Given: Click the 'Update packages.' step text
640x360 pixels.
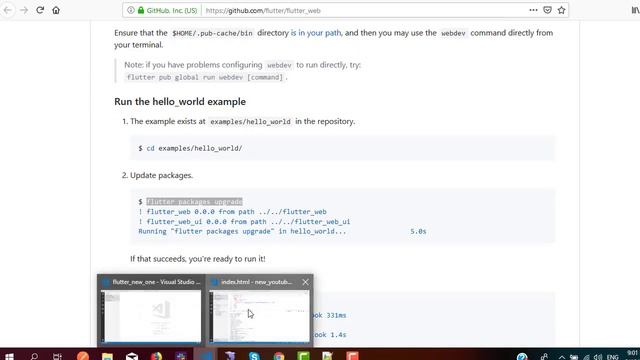Looking at the screenshot, I should (161, 176).
